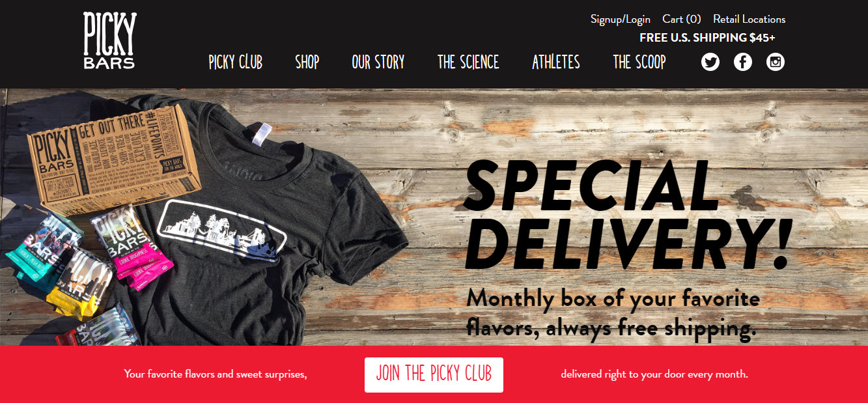Click the Signup/Login link
Image resolution: width=868 pixels, height=403 pixels.
pyautogui.click(x=621, y=20)
